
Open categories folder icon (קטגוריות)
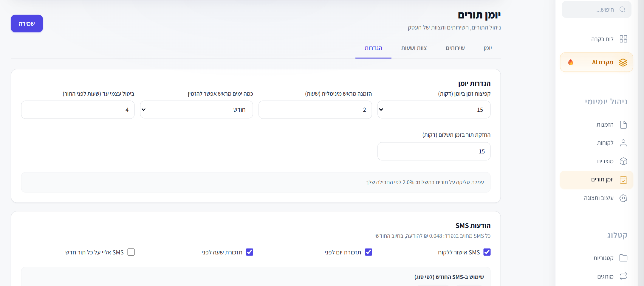pos(623,258)
